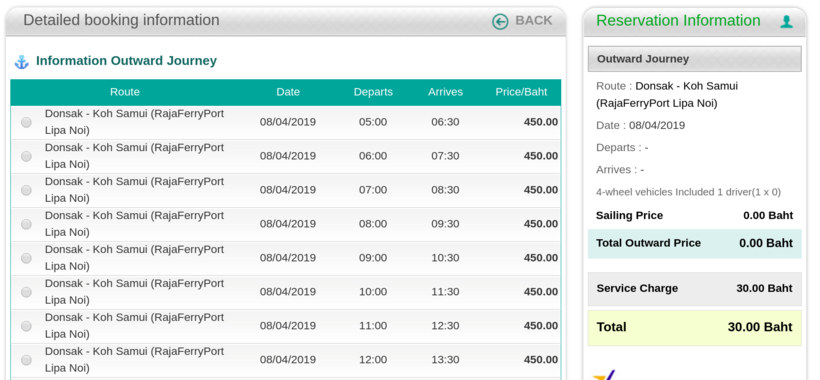Click the user profile icon in Reservation Information
This screenshot has height=380, width=820.
pyautogui.click(x=786, y=21)
